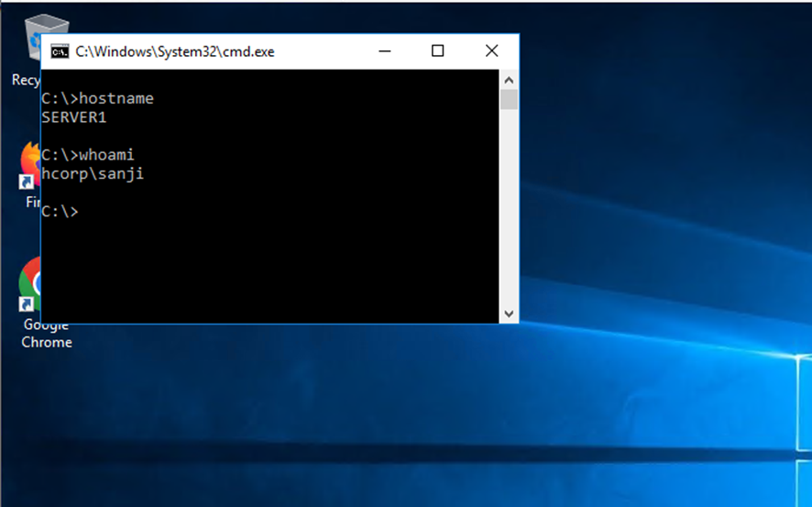Click the C:\Windows\System32\cmd.exe title text
Screen dimensions: 812x507
click(174, 52)
